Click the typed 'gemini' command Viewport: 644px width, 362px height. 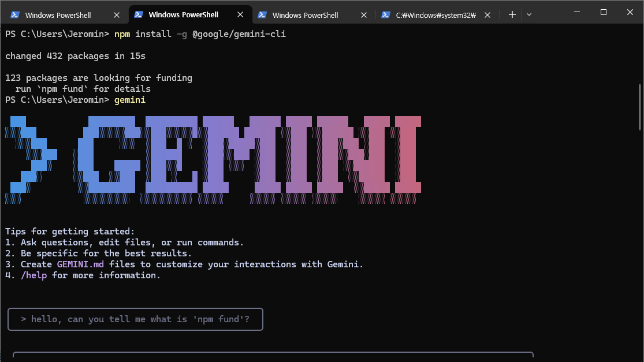tap(130, 100)
